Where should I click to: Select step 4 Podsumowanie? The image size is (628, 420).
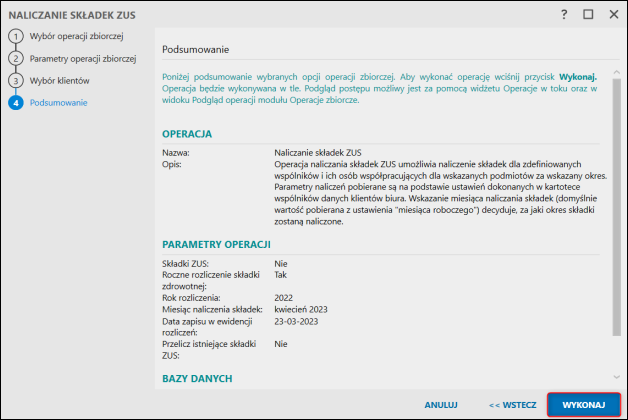48,103
